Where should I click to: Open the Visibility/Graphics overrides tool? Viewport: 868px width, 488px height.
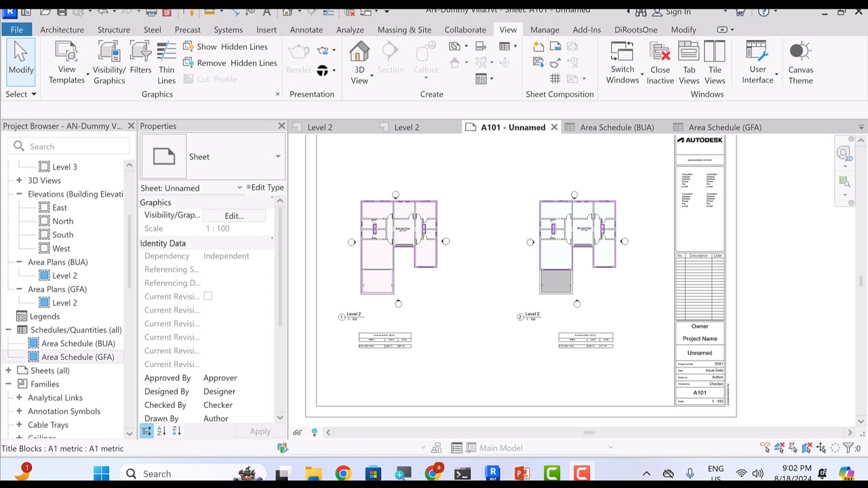[109, 62]
